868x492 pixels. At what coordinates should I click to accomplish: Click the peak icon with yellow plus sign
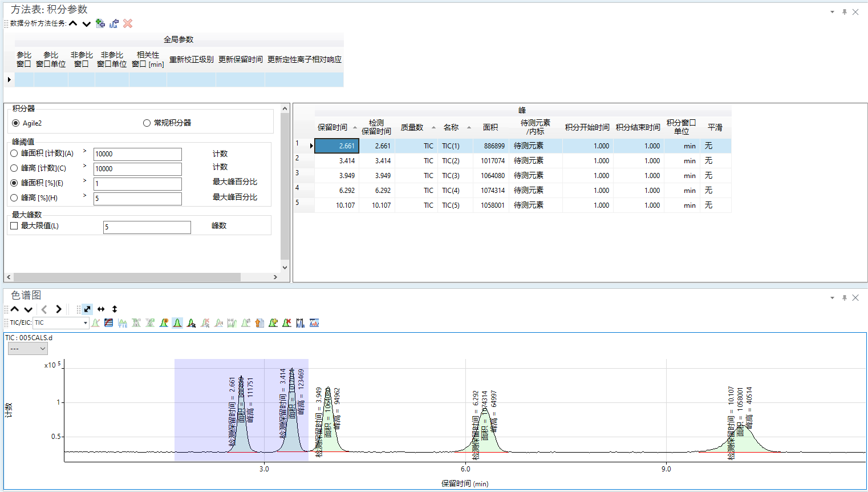[273, 323]
